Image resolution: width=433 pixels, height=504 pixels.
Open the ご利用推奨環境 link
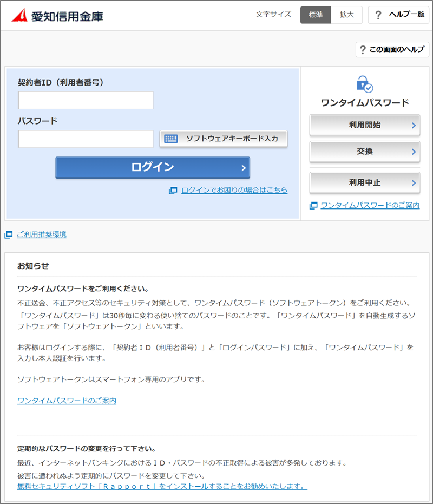42,234
